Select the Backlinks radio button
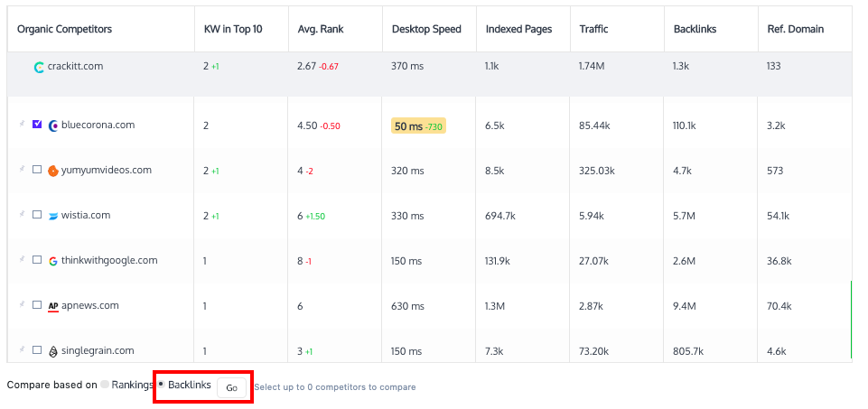 pos(161,384)
